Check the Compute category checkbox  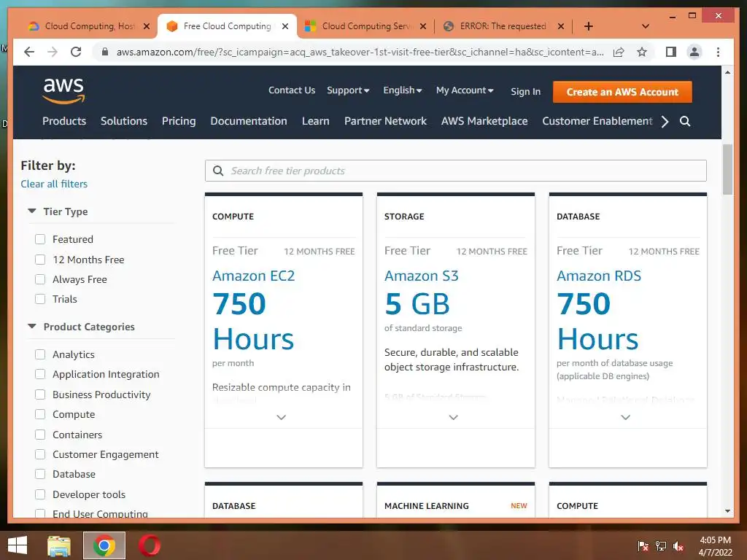tap(40, 414)
